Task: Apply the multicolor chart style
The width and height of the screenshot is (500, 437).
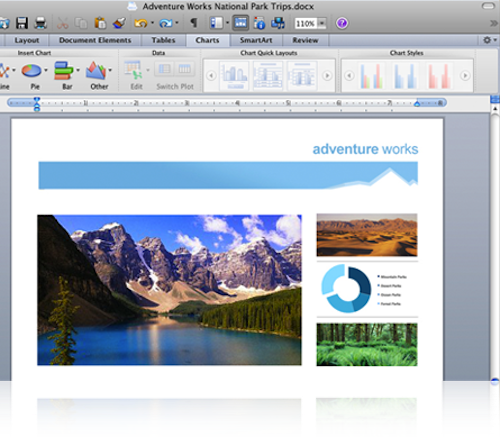Action: tap(371, 76)
